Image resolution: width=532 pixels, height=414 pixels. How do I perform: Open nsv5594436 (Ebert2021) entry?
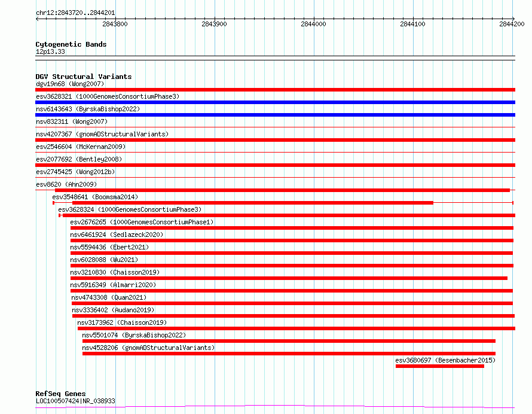click(109, 247)
